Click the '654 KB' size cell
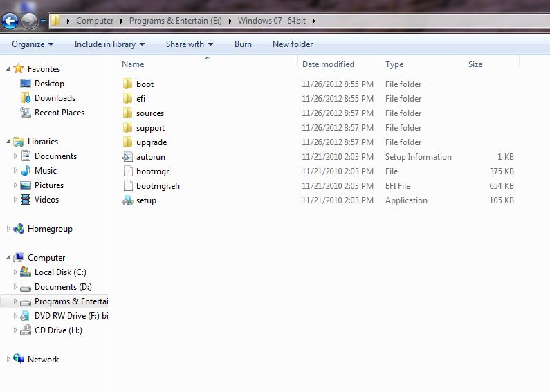Screen dimensions: 550x392 [502, 186]
